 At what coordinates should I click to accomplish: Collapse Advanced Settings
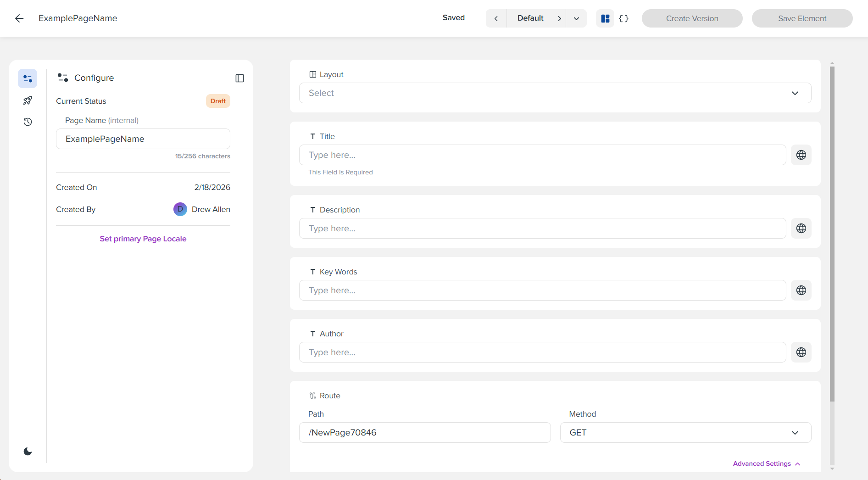click(x=766, y=463)
